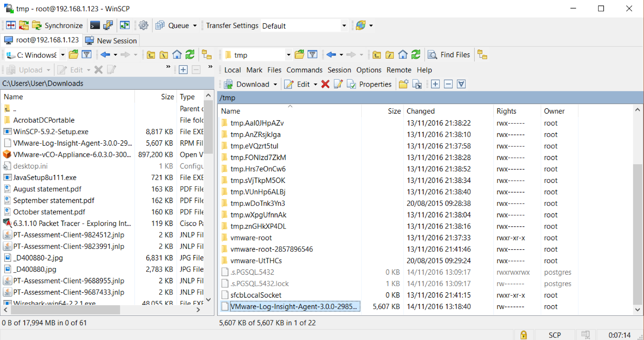Viewport: 644px width, 340px height.
Task: Click the red X Delete icon in remote toolbar
Action: click(x=325, y=84)
